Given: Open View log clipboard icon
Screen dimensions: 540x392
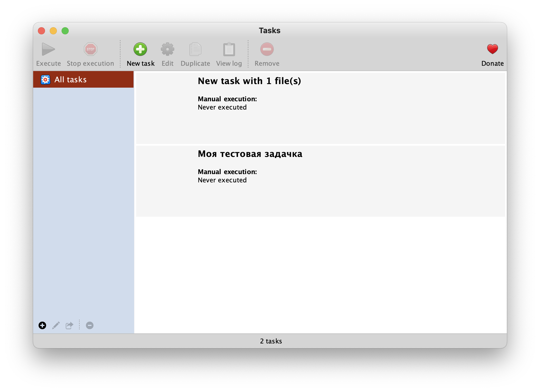Looking at the screenshot, I should coord(229,49).
